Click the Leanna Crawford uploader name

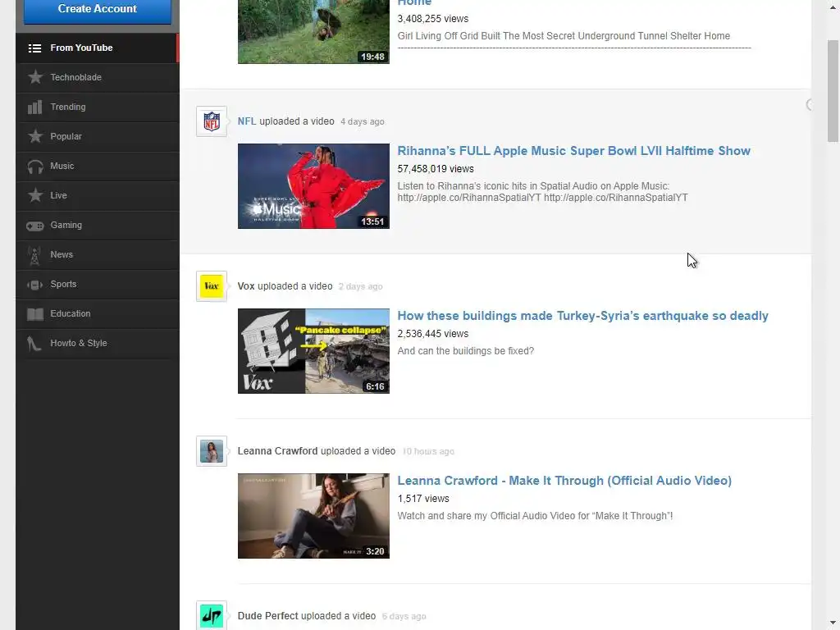pos(277,452)
